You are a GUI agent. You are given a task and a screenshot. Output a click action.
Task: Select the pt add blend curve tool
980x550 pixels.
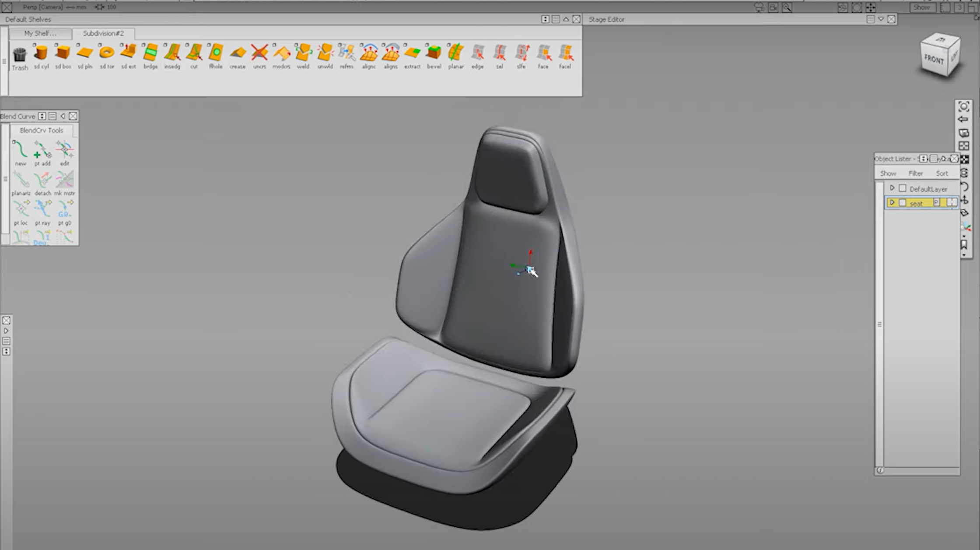point(42,150)
